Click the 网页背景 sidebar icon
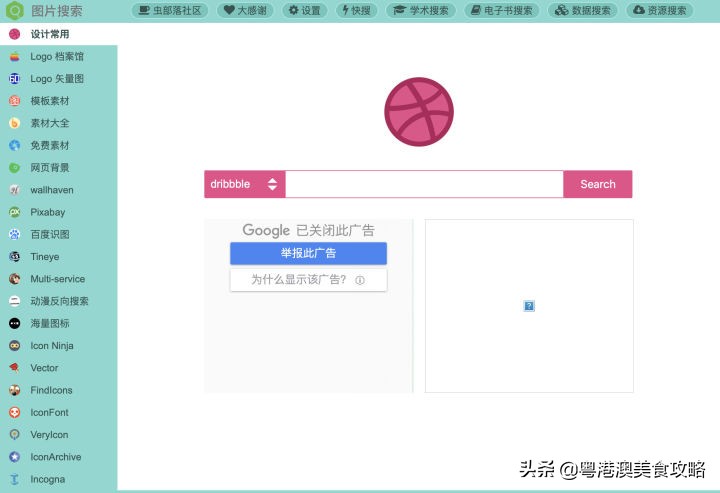 15,168
